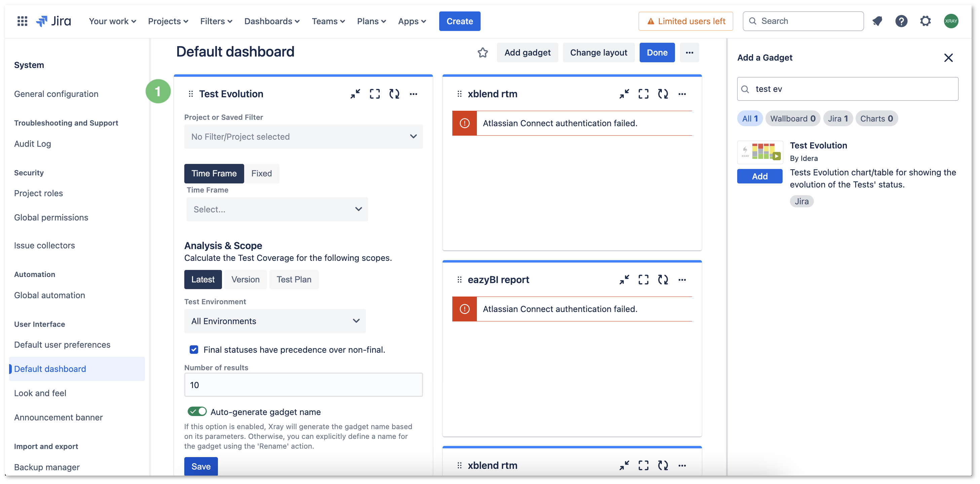The width and height of the screenshot is (980, 484).
Task: Grab the Test Evolution drag handle
Action: [x=191, y=94]
